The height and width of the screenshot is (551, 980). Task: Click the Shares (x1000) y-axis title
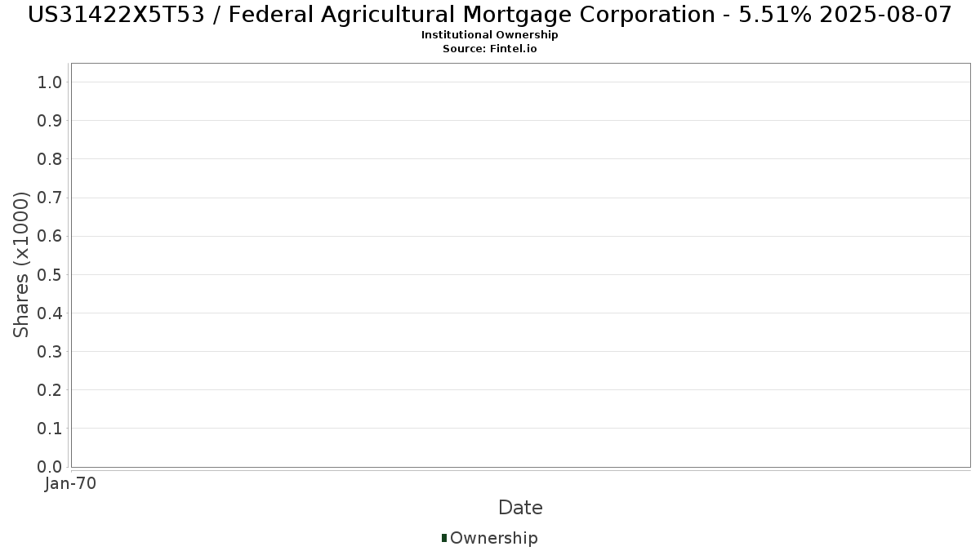pyautogui.click(x=21, y=264)
